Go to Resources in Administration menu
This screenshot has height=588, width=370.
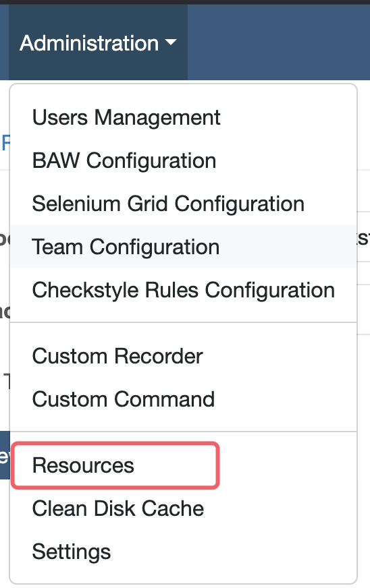click(83, 465)
